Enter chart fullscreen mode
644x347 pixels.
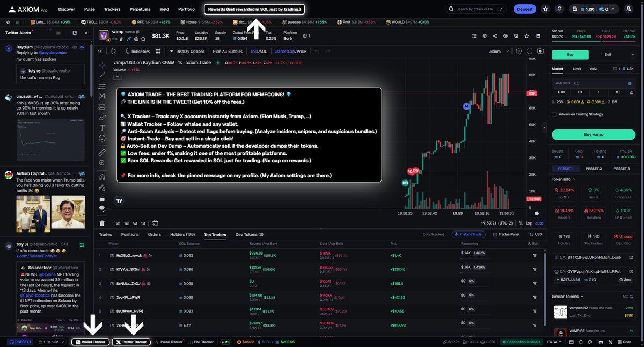click(x=530, y=52)
